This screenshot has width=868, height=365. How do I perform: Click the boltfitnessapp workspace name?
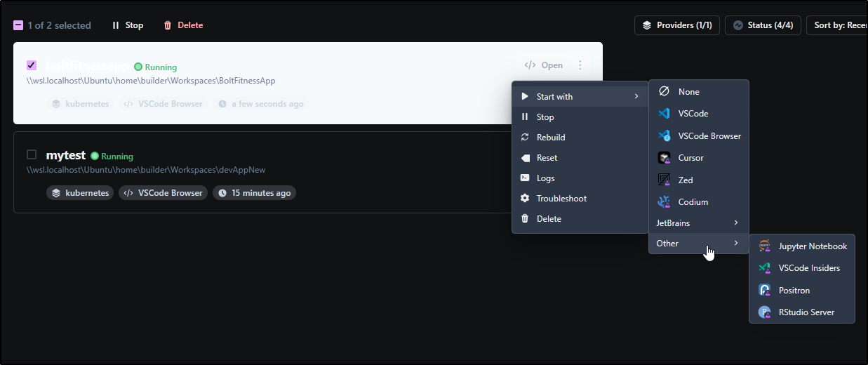[x=88, y=66]
